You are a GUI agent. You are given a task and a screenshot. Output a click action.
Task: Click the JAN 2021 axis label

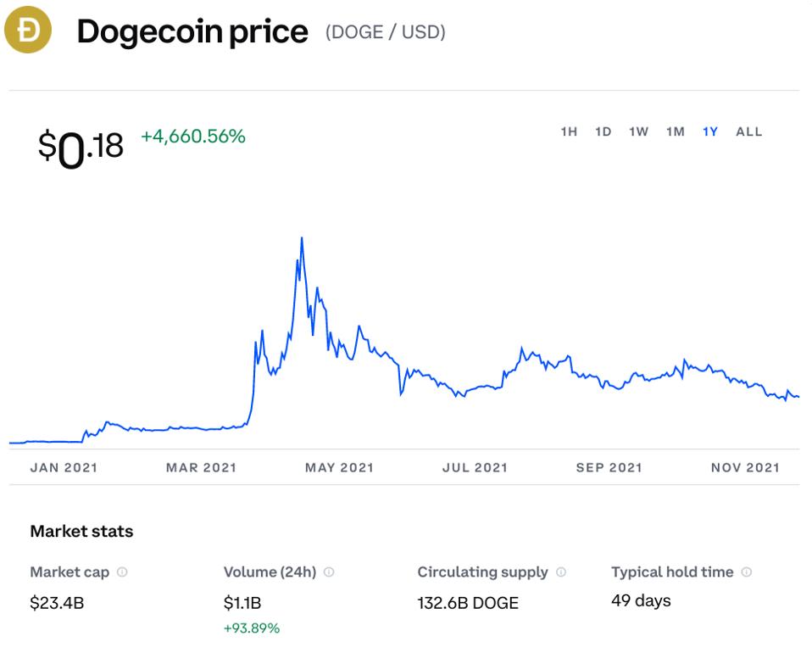point(64,468)
